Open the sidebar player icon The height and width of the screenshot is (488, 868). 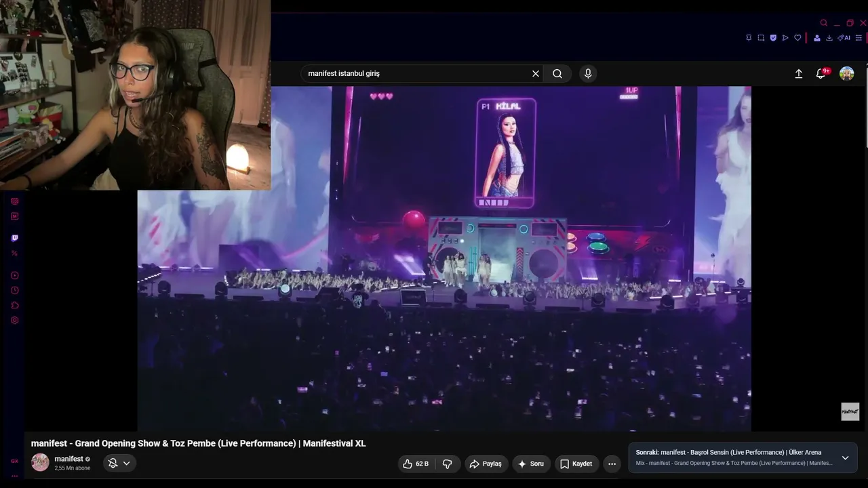pos(15,275)
